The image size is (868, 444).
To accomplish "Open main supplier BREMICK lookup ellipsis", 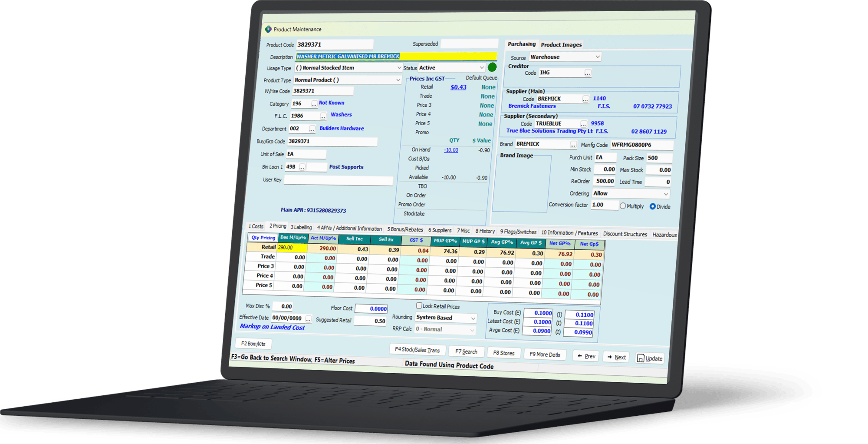I will (x=585, y=99).
